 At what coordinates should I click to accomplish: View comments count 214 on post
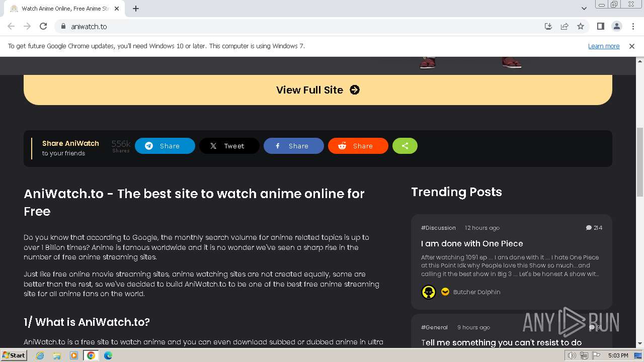tap(594, 228)
